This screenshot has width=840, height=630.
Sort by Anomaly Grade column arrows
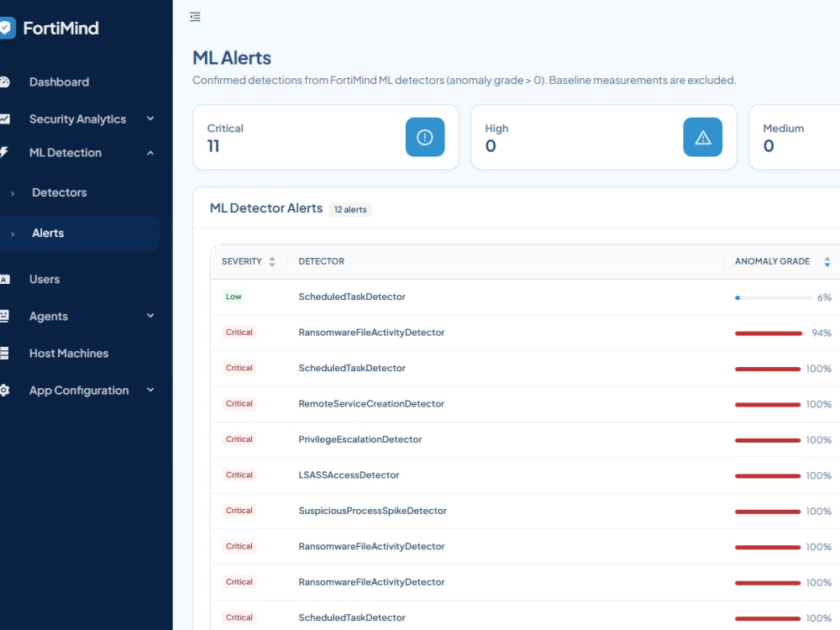pyautogui.click(x=827, y=261)
